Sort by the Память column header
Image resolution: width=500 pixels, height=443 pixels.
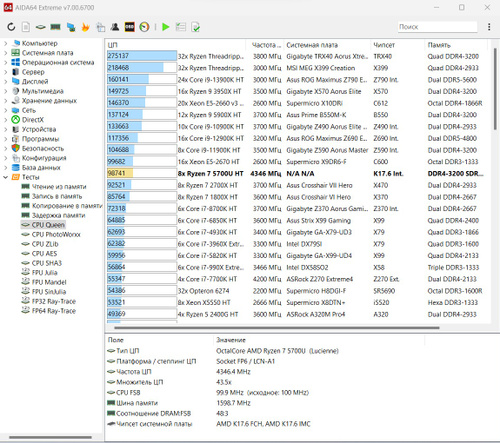click(x=456, y=45)
